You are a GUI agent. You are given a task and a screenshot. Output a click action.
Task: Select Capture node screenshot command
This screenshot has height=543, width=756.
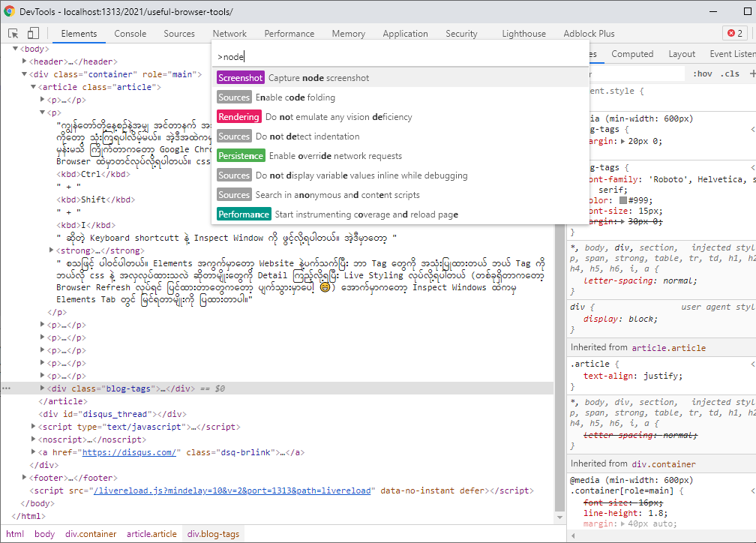pos(400,78)
